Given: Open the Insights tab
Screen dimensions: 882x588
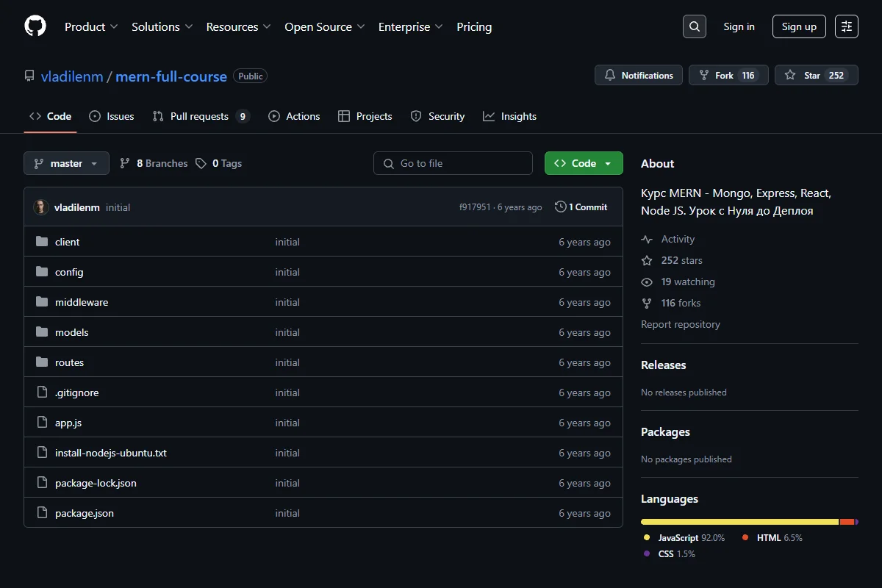Looking at the screenshot, I should 509,116.
